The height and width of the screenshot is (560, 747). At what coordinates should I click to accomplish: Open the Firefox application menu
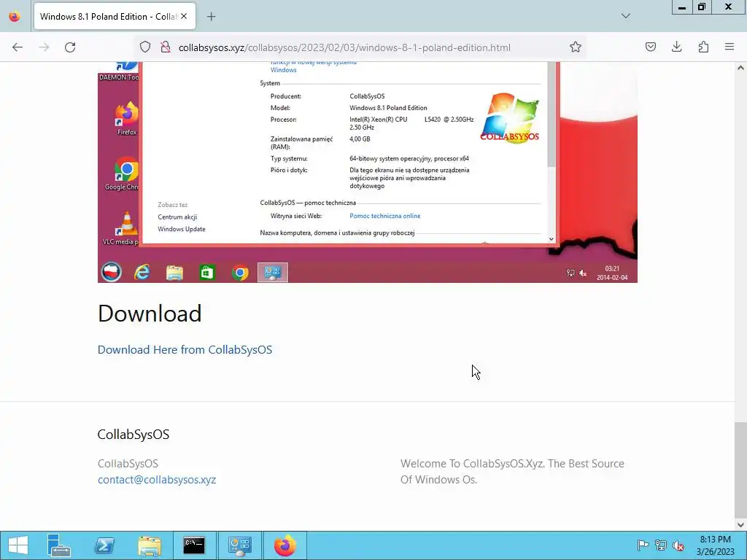[729, 47]
